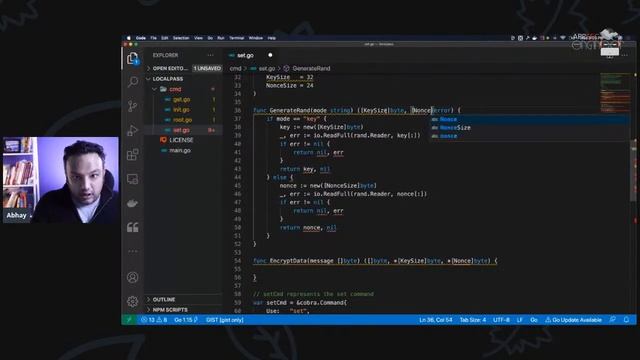
Task: Click the 1 UNSAVED badge
Action: click(x=207, y=68)
